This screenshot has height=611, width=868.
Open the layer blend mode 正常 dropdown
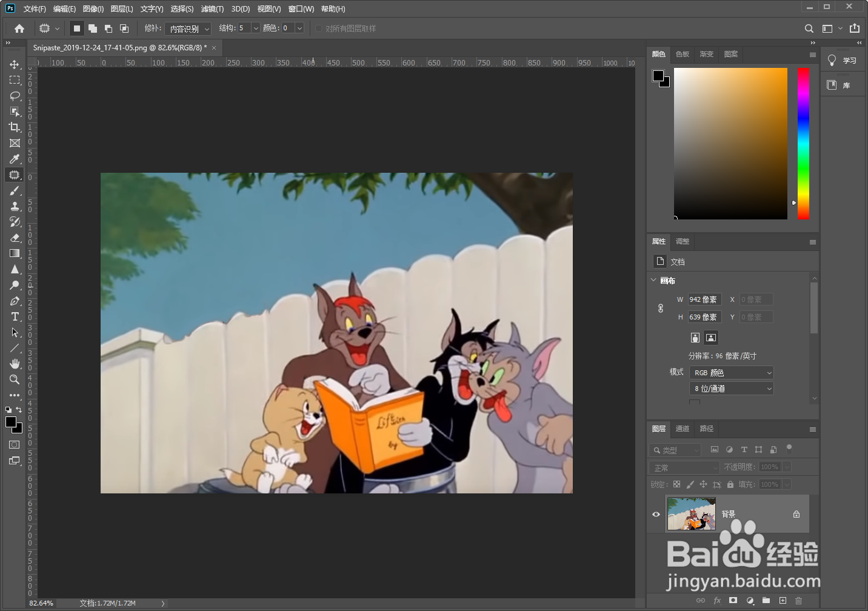pos(684,468)
